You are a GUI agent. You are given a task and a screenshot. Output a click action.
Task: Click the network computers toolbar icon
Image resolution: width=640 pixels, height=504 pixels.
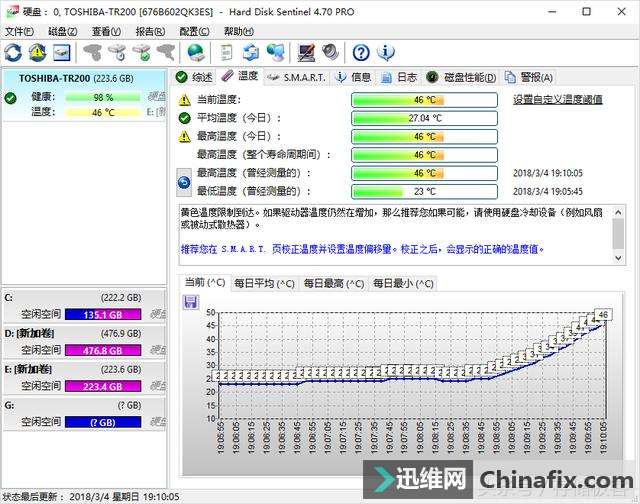pyautogui.click(x=276, y=53)
